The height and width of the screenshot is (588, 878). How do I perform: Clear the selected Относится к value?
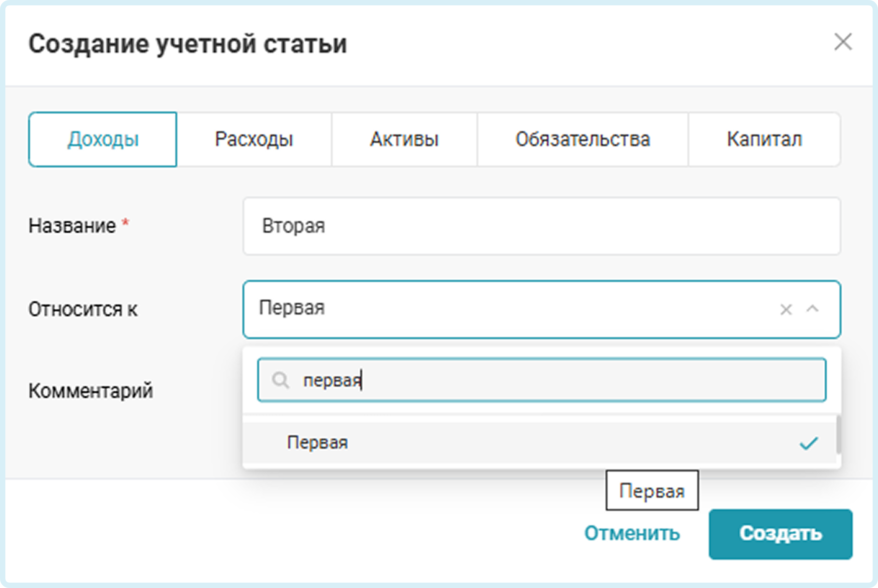(x=786, y=310)
